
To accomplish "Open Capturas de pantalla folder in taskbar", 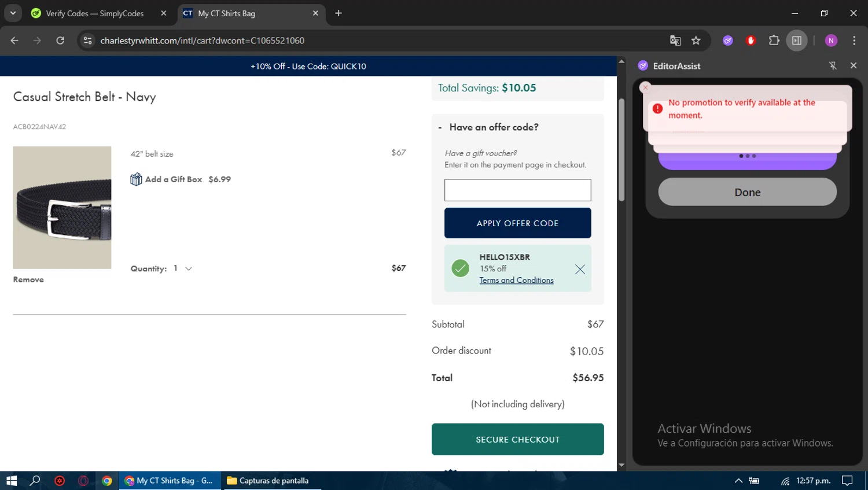I will [271, 481].
